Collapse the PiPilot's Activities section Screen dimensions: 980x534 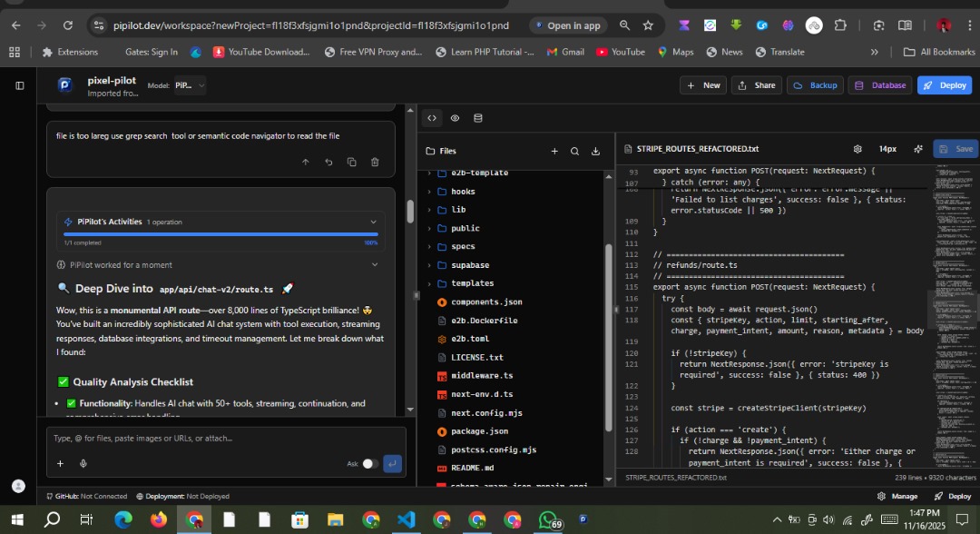coord(373,222)
